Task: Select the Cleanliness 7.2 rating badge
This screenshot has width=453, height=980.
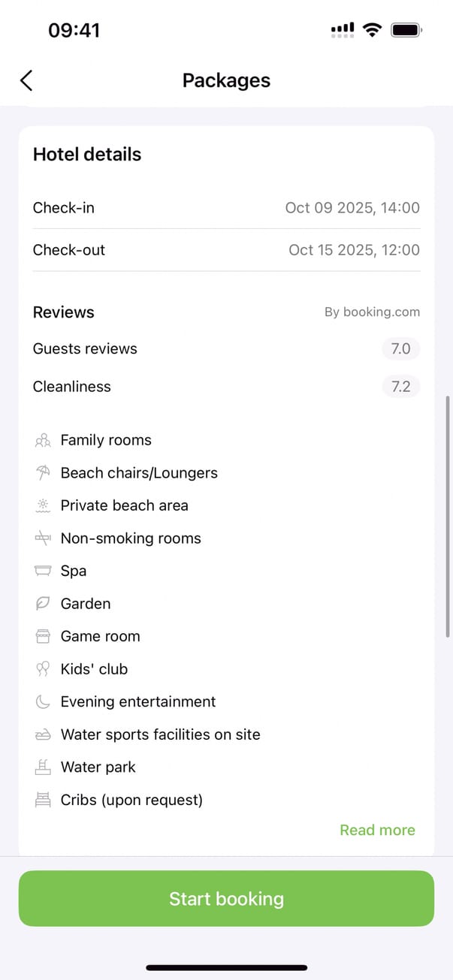Action: [400, 387]
